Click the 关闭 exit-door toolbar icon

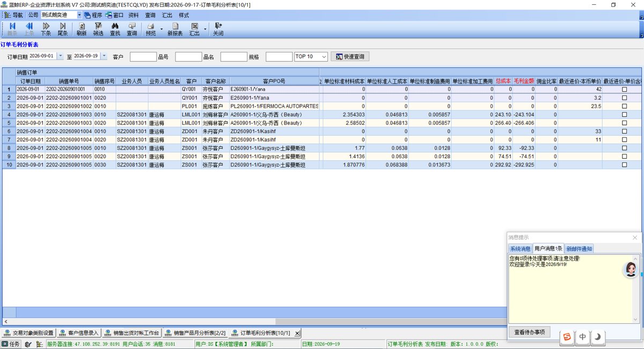tap(218, 28)
